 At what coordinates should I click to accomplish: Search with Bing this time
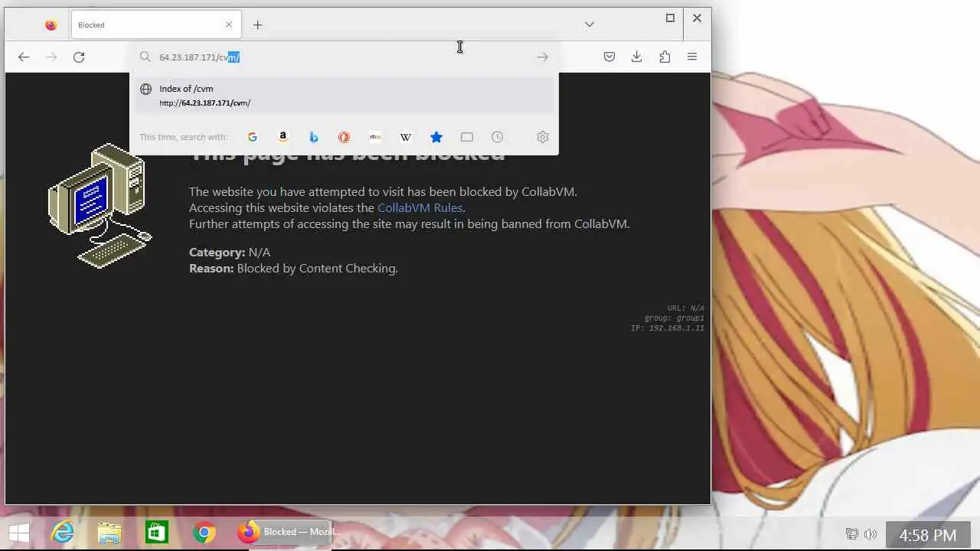[x=314, y=137]
